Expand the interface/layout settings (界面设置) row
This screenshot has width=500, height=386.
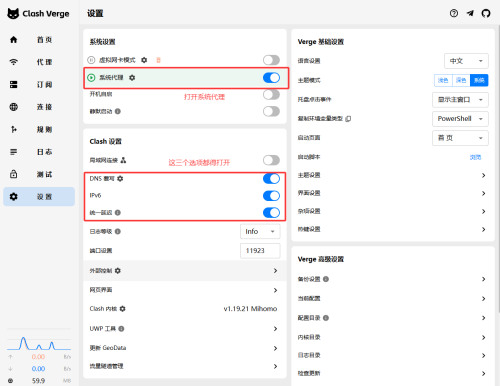tap(392, 193)
